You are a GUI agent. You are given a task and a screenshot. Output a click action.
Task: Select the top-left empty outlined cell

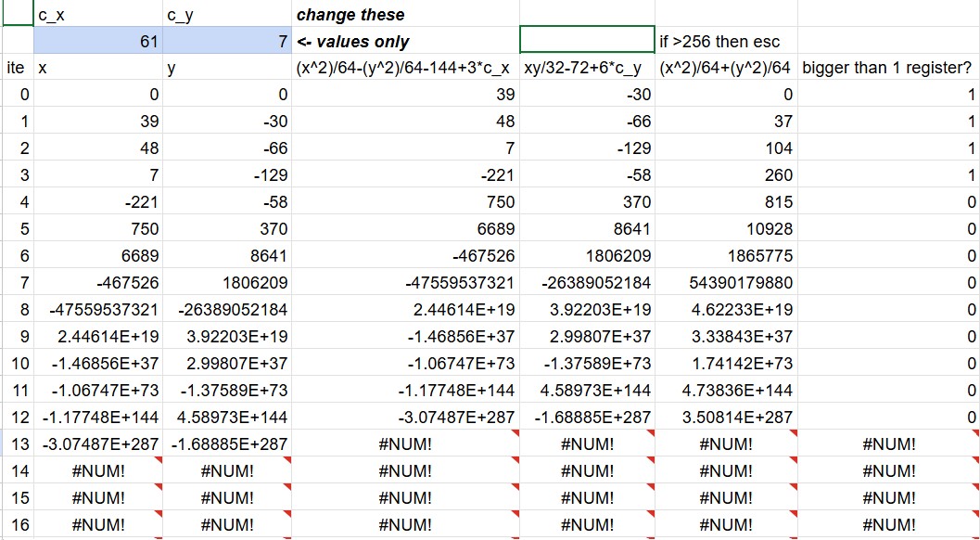point(17,13)
